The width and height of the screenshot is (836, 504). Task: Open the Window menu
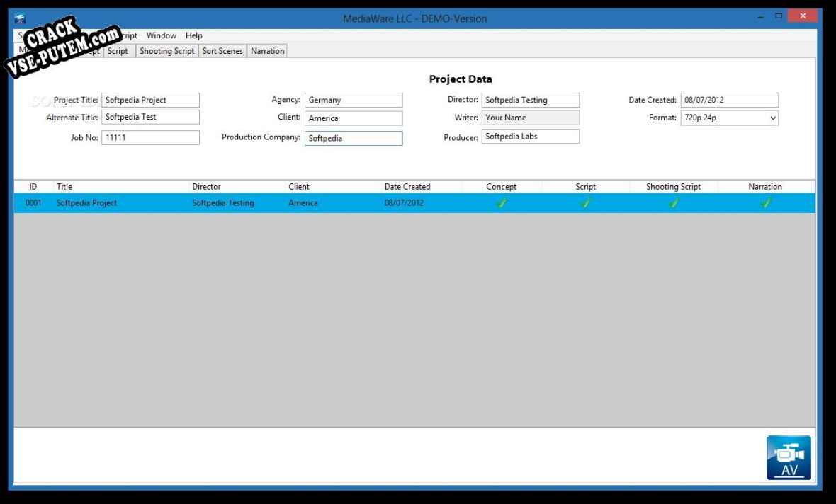click(x=161, y=35)
